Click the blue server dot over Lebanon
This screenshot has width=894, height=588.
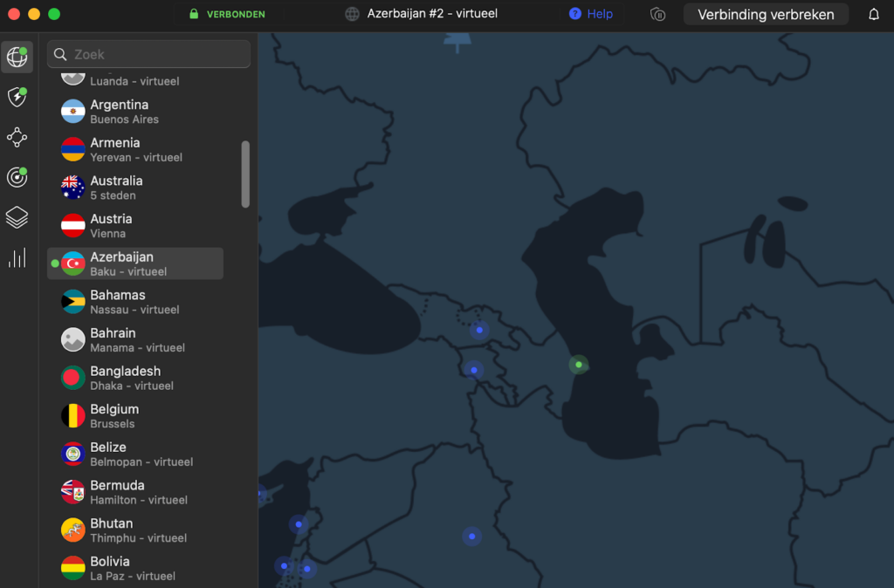tap(299, 524)
